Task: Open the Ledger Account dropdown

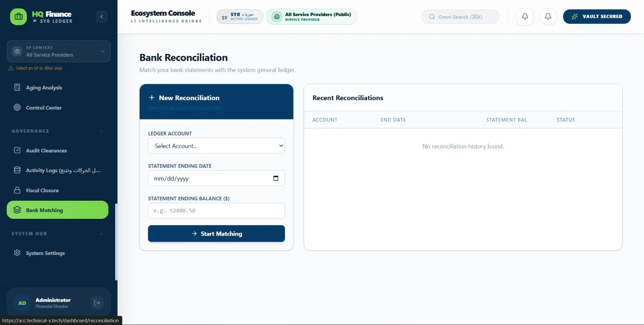Action: (x=217, y=146)
